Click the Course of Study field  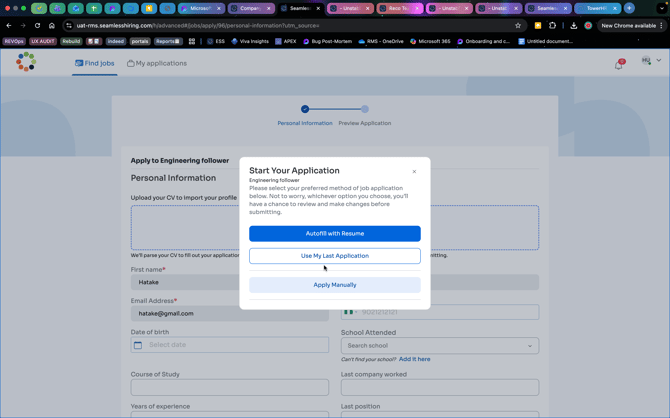[229, 387]
